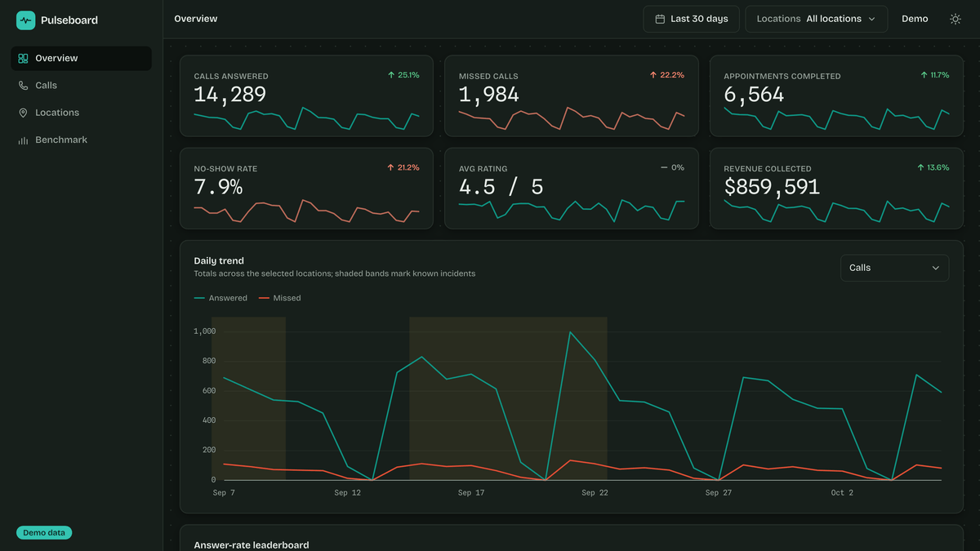The width and height of the screenshot is (980, 551).
Task: Click the Pulseboard logo icon
Action: click(x=26, y=20)
